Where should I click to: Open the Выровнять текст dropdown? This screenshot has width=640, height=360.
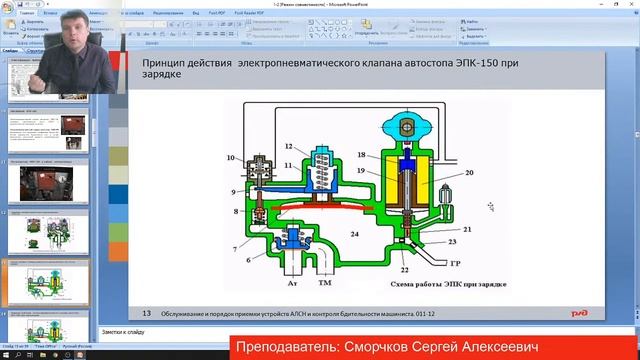[264, 29]
